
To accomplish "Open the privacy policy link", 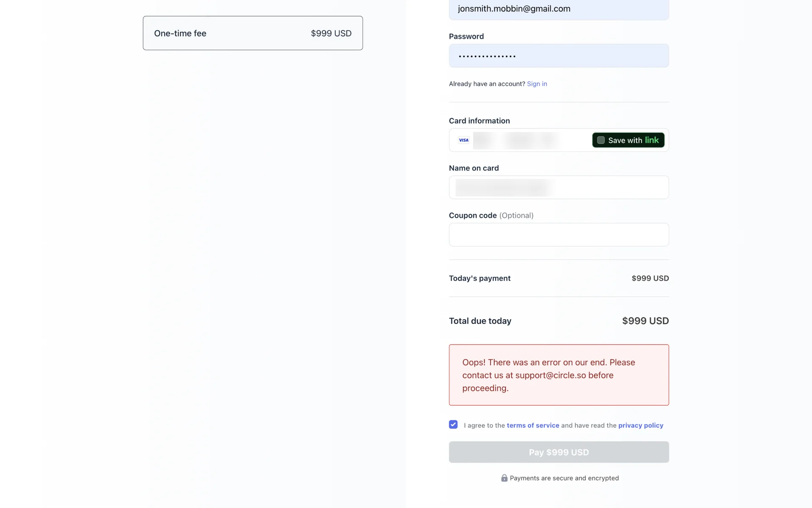I will coord(640,425).
